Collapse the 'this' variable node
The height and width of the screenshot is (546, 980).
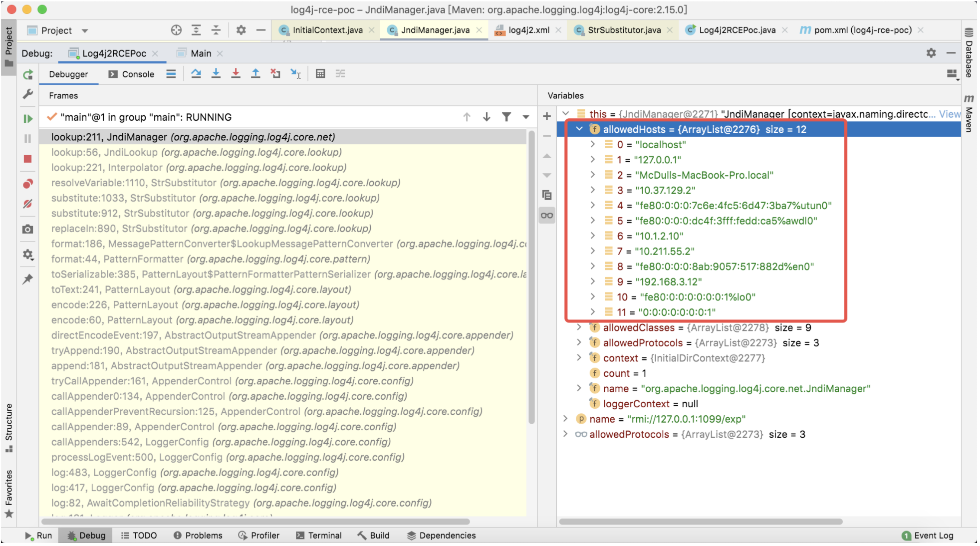[565, 114]
